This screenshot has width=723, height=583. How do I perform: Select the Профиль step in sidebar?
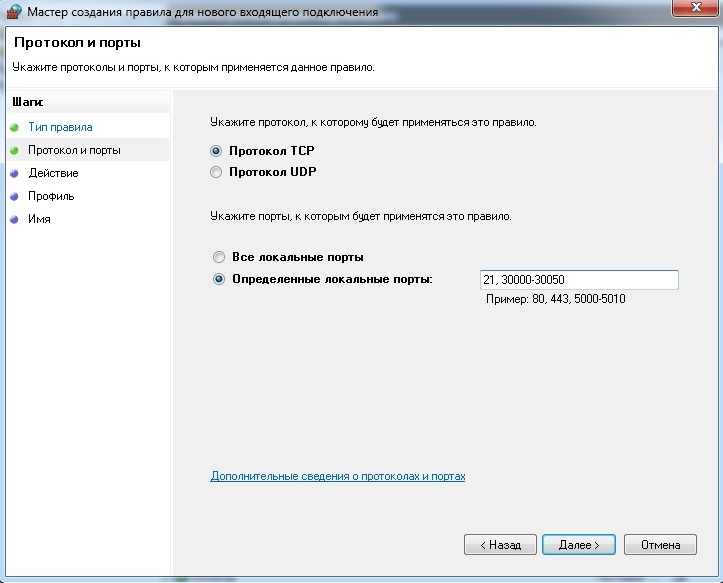coord(51,196)
